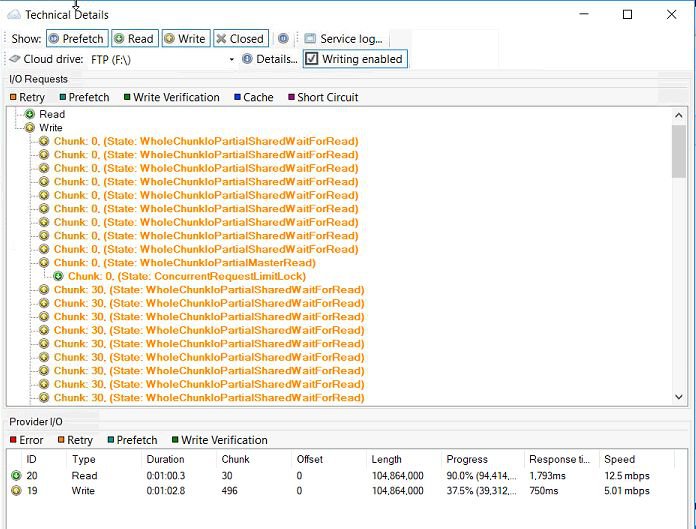Click the blue Cache legend swatch

[237, 97]
